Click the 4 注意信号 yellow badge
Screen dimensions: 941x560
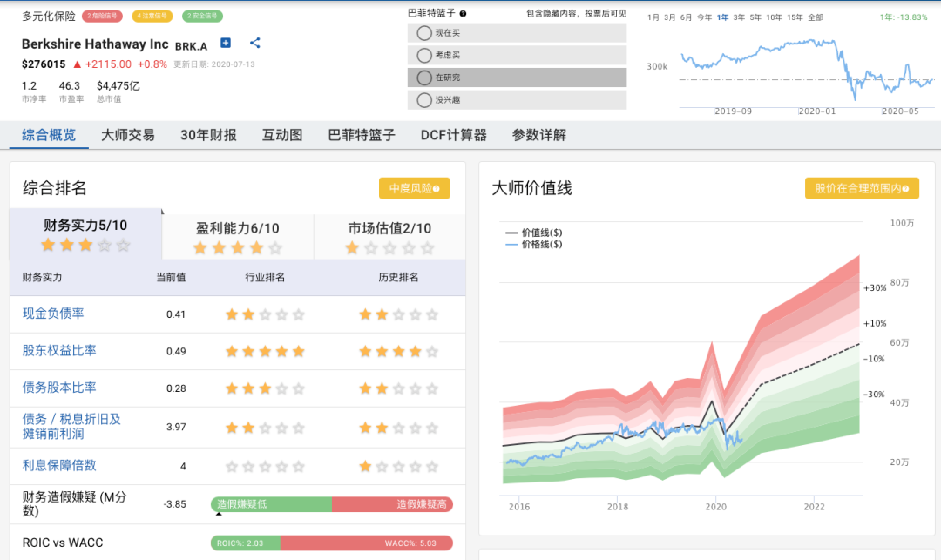(x=152, y=17)
